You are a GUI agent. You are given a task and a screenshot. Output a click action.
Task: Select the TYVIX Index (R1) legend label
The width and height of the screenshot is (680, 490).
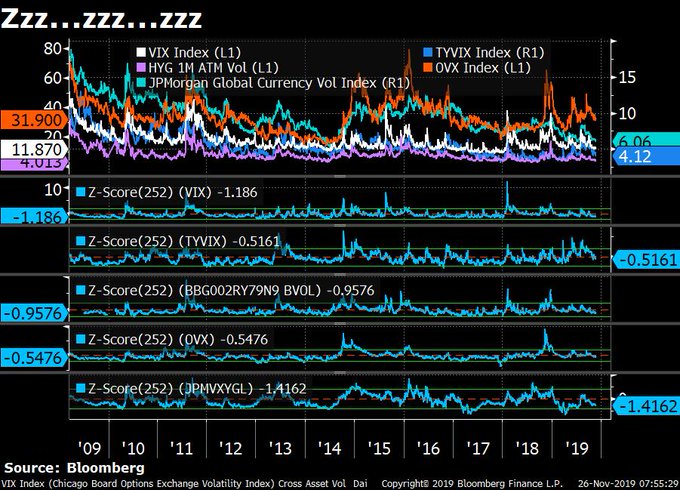point(490,52)
